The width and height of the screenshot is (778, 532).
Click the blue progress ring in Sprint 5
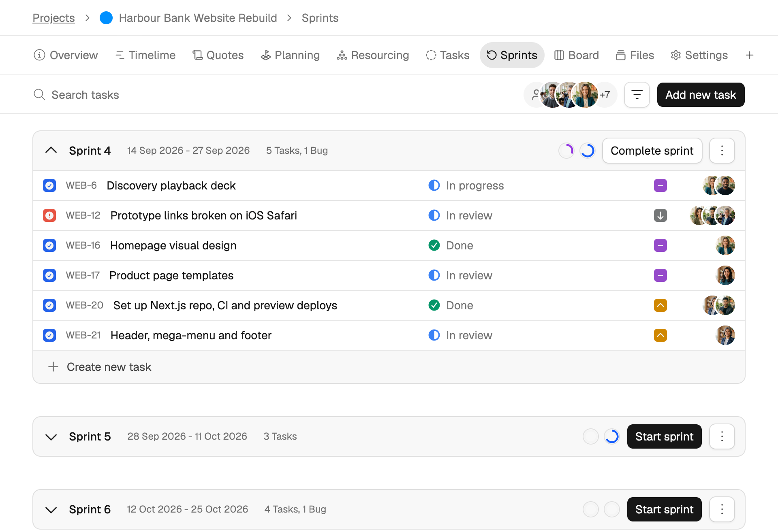tap(611, 436)
